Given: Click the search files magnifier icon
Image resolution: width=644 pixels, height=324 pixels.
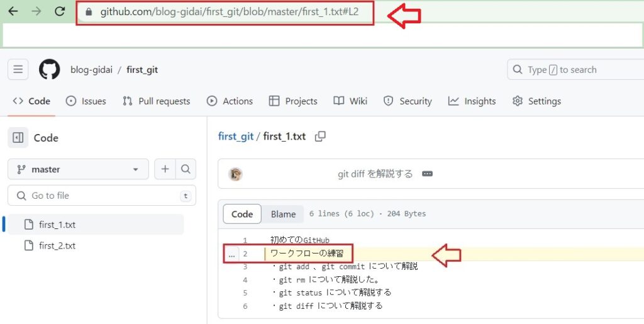Looking at the screenshot, I should pyautogui.click(x=186, y=169).
